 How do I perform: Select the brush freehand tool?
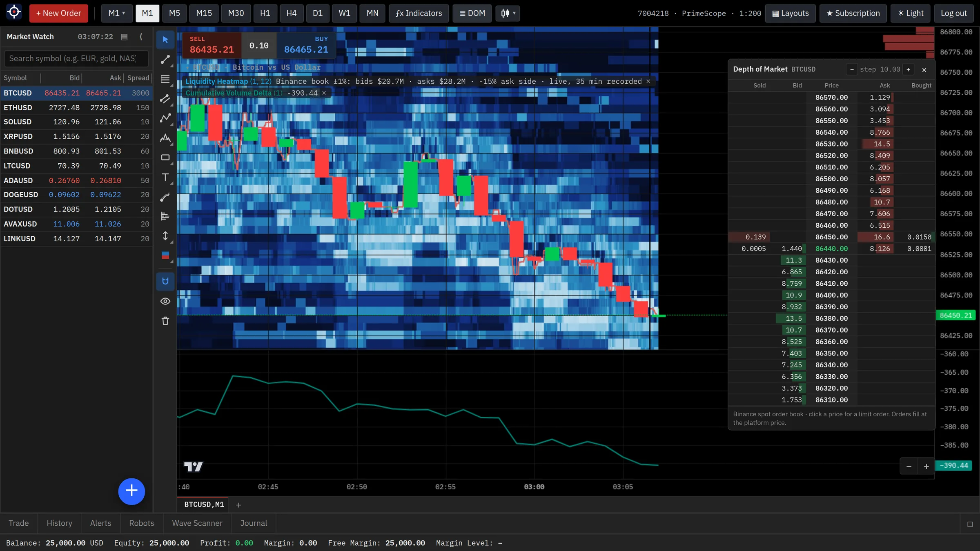coord(165,197)
